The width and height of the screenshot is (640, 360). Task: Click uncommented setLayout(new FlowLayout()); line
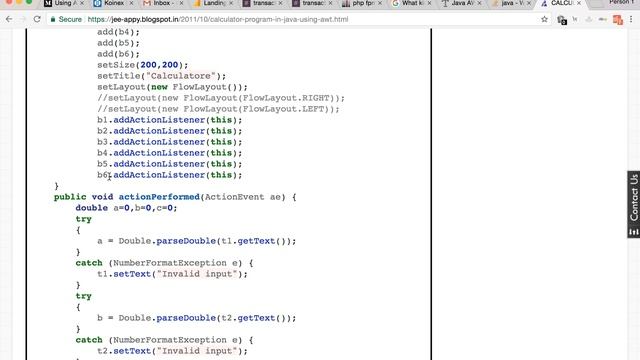[172, 87]
